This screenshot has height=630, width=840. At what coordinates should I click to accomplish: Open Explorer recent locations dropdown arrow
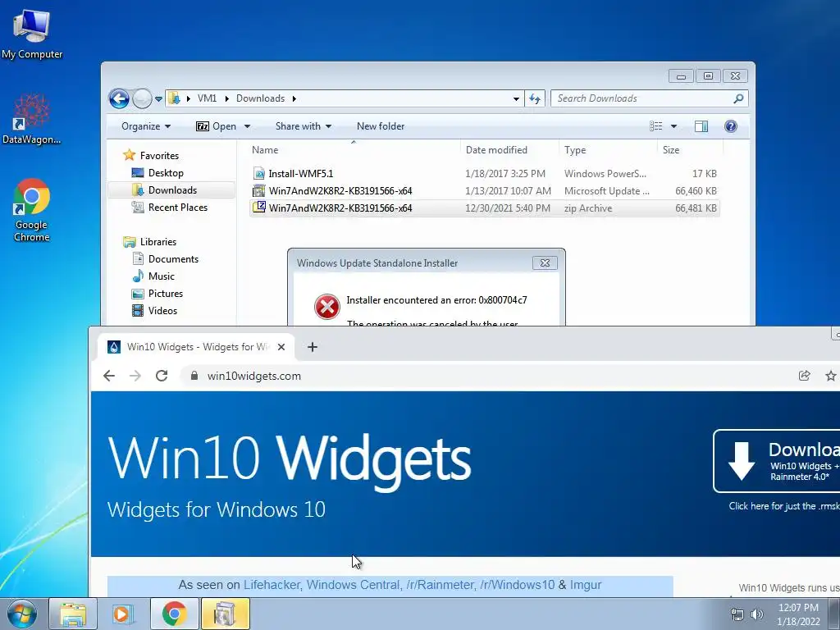(158, 99)
